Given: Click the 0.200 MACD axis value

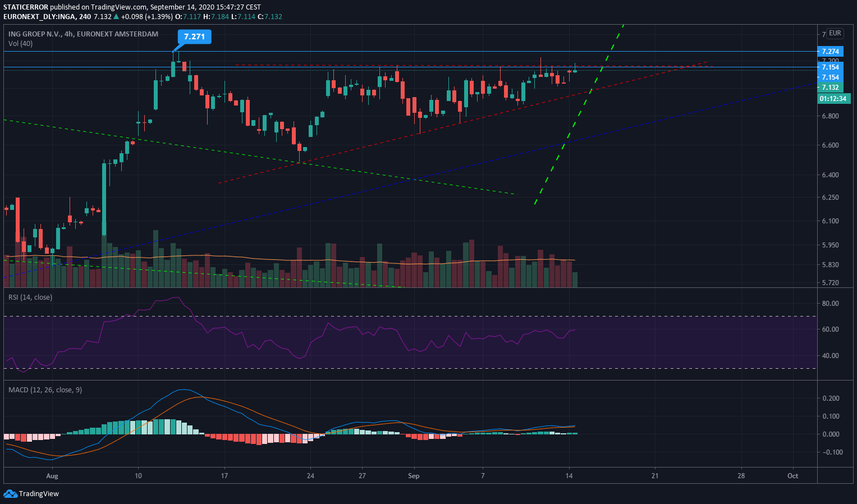Looking at the screenshot, I should (x=830, y=398).
